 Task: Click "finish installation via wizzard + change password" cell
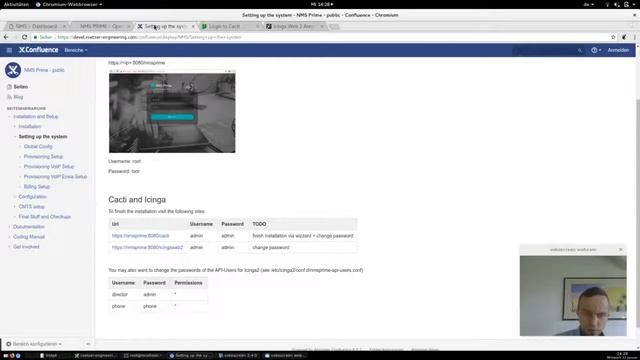coord(302,236)
